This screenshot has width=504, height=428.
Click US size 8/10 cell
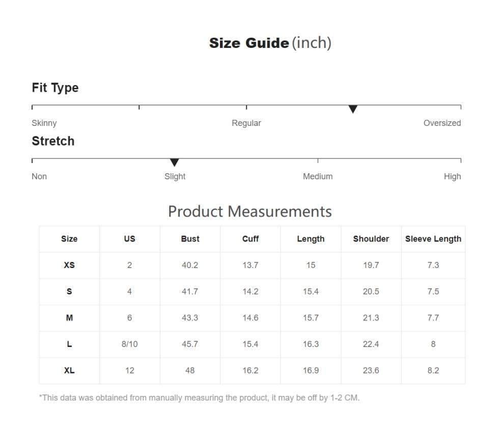tap(129, 344)
